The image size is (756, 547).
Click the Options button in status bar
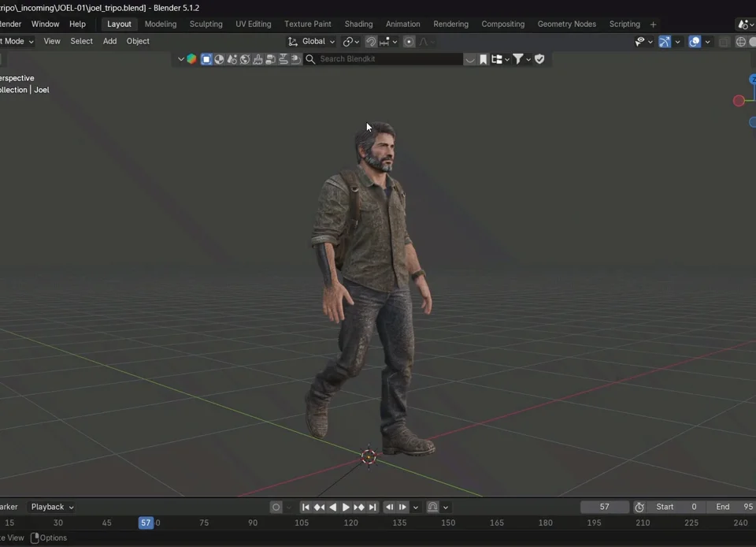[x=49, y=538]
